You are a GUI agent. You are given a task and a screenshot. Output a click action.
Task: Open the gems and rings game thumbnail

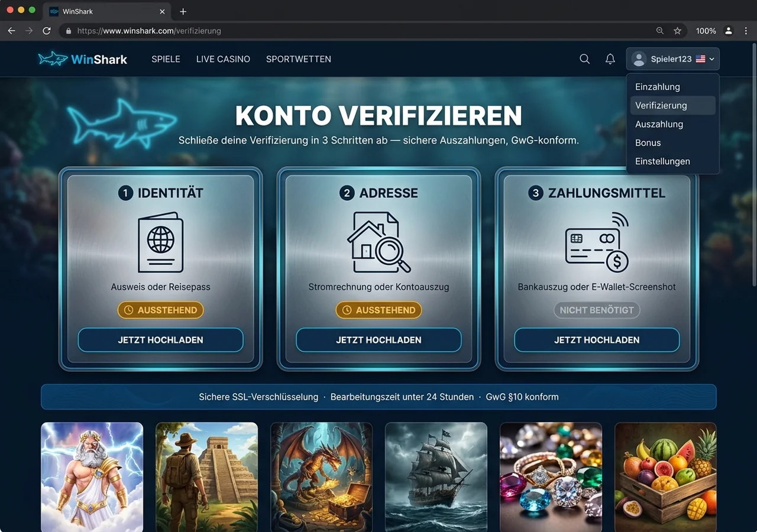[551, 477]
